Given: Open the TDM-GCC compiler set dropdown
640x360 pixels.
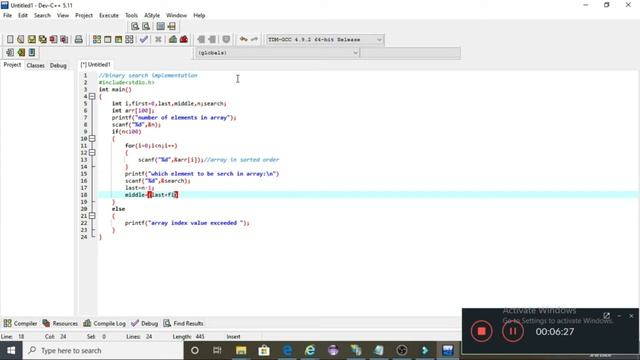Looking at the screenshot, I should tap(324, 40).
